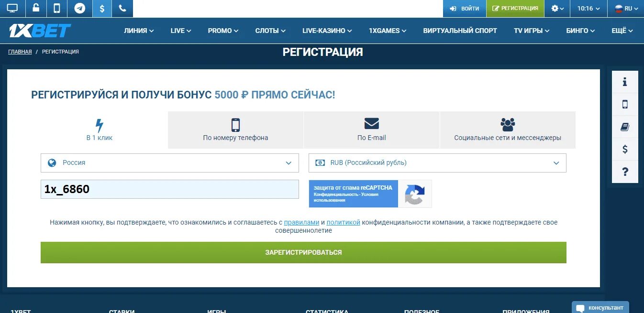
Task: Click the reCAPTCHA logo badge
Action: (415, 194)
